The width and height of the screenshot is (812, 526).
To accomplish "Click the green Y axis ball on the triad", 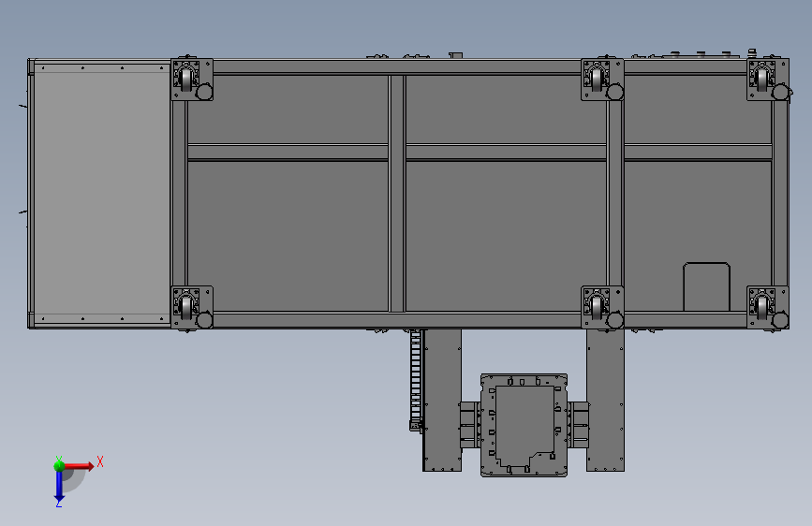I will pyautogui.click(x=59, y=465).
